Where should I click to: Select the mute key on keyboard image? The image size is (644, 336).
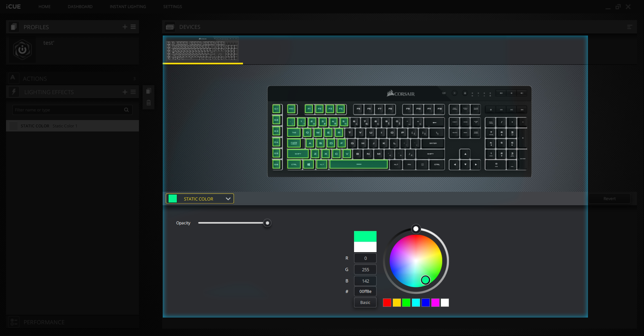pyautogui.click(x=501, y=93)
